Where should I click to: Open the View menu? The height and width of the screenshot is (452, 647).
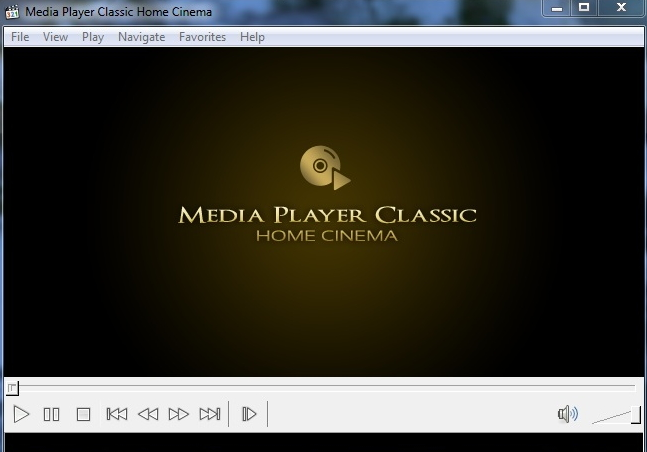(55, 37)
